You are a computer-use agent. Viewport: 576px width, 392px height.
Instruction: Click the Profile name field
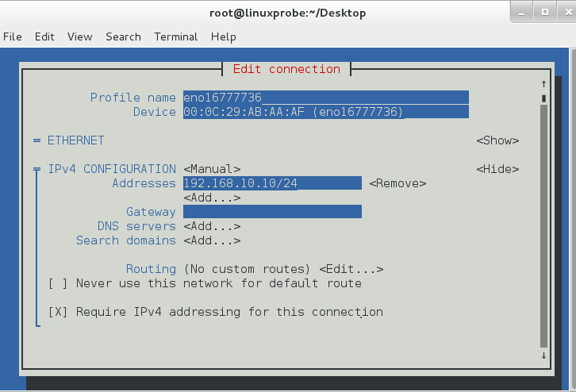point(325,97)
